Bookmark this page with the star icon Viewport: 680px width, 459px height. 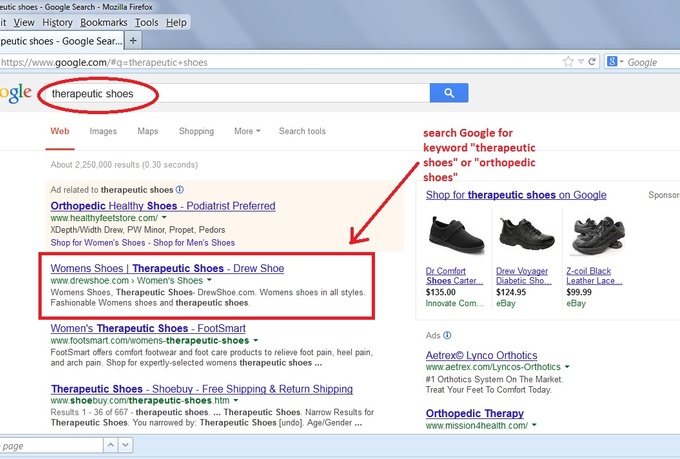click(570, 62)
